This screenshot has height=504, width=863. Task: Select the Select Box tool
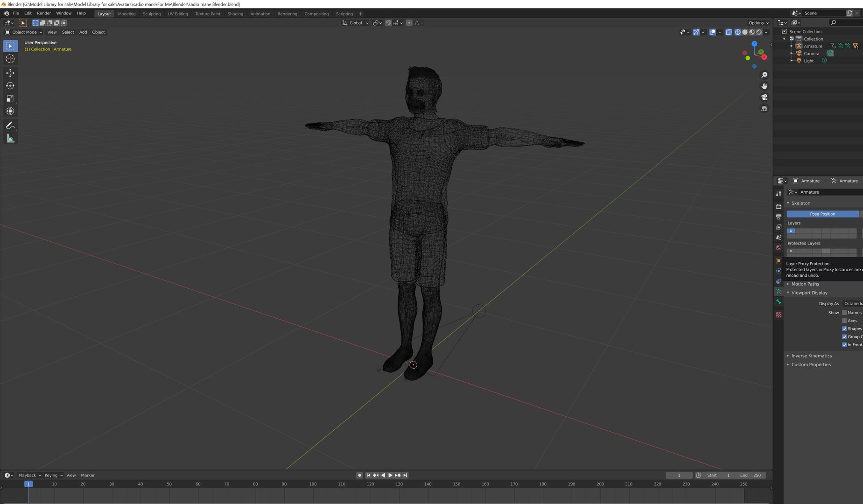pyautogui.click(x=10, y=46)
